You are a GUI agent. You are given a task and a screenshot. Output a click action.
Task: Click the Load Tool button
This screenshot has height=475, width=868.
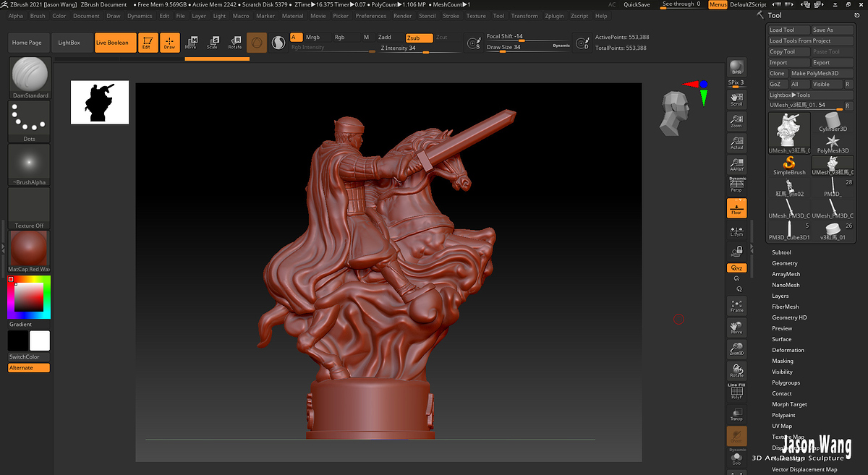(x=788, y=30)
